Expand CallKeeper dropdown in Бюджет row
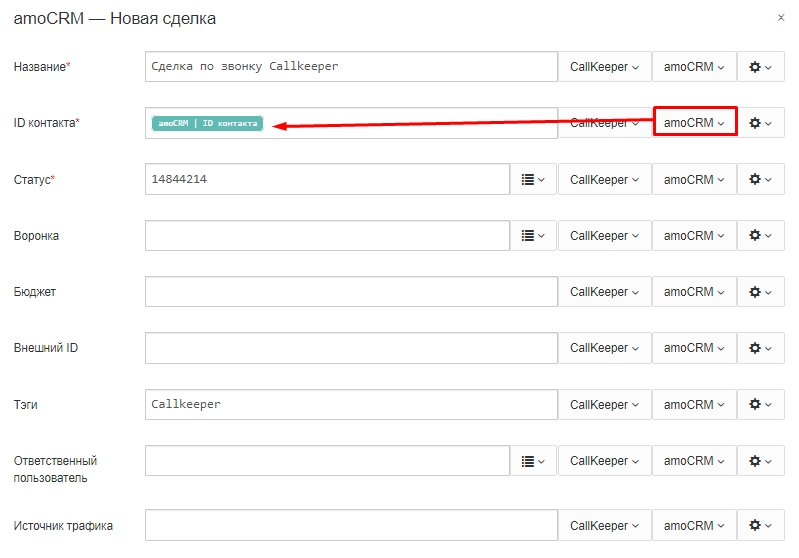799x558 pixels. (x=605, y=292)
